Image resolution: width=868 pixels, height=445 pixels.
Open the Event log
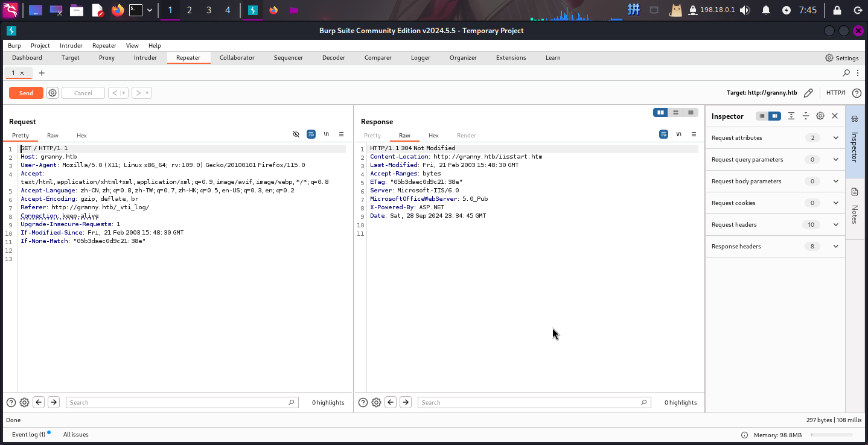[x=28, y=434]
